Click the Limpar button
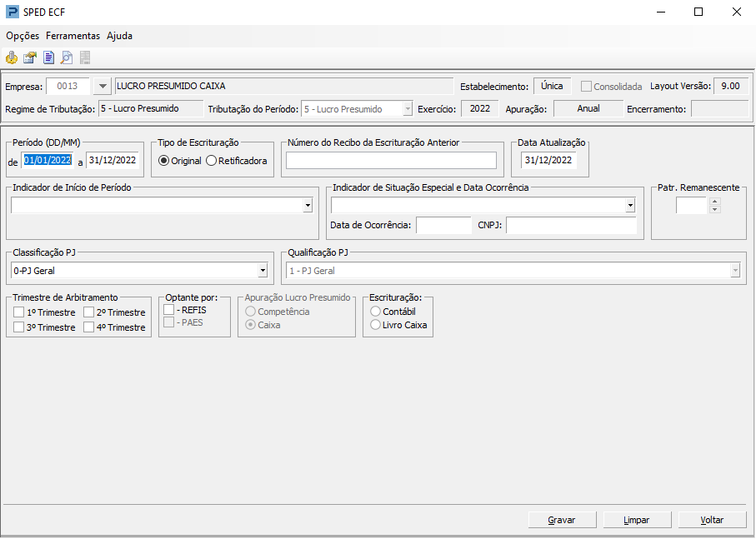Screen dimensions: 756x539 [x=637, y=520]
